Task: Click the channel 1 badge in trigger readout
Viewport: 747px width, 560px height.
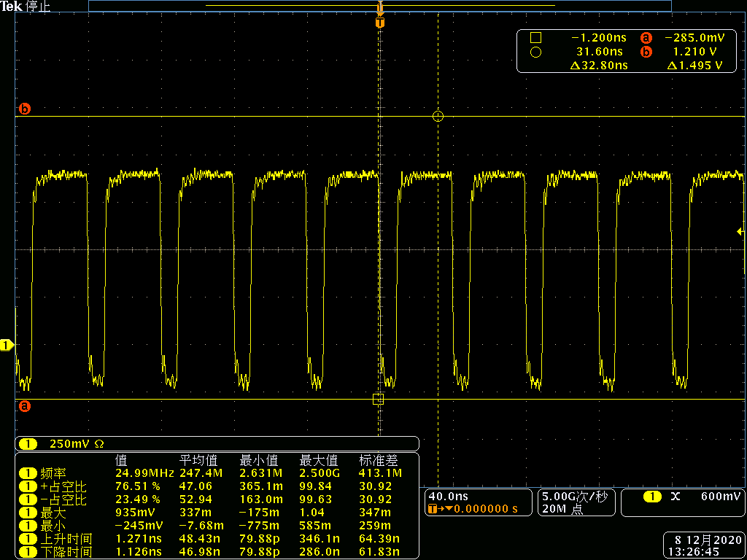Action: [652, 497]
